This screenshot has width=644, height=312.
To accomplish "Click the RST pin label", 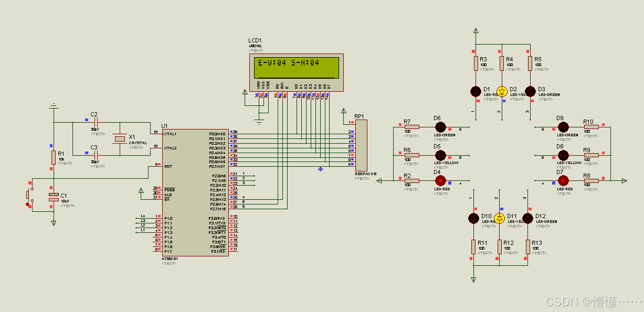I will [x=167, y=166].
